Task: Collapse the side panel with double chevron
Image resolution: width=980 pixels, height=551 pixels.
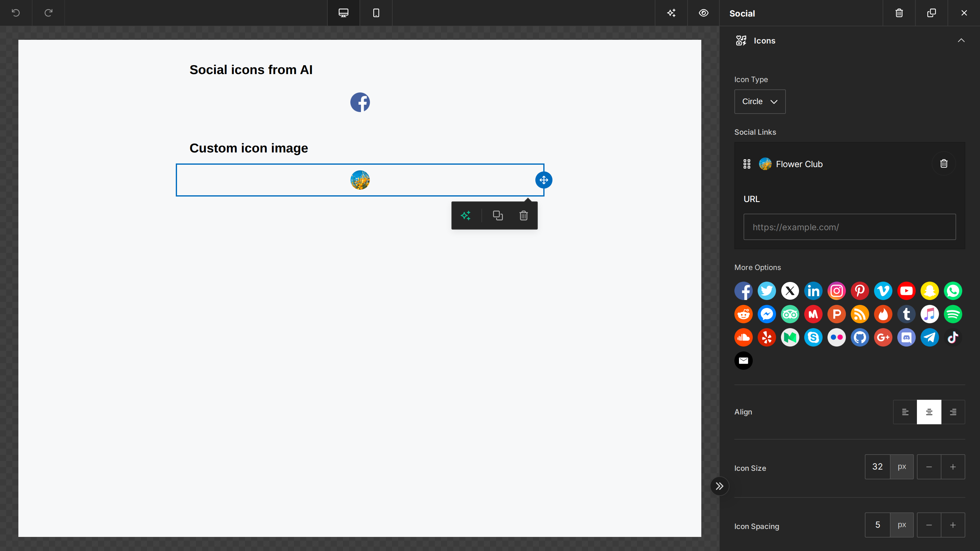Action: click(719, 486)
